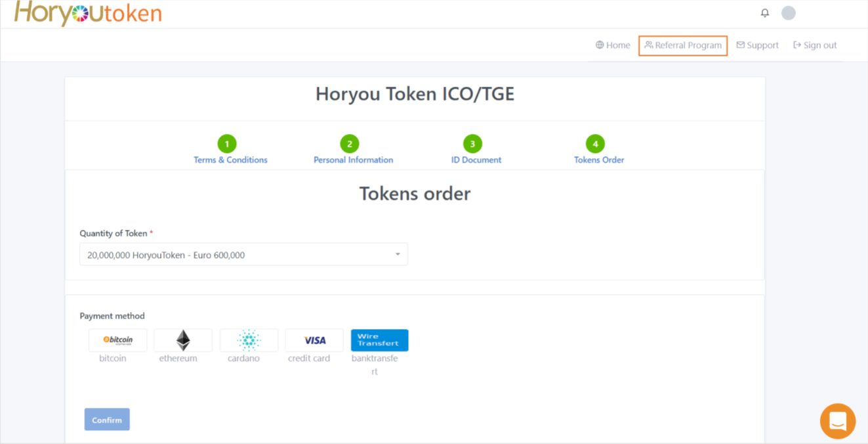Click the 'Tokens order' heading

click(x=415, y=194)
